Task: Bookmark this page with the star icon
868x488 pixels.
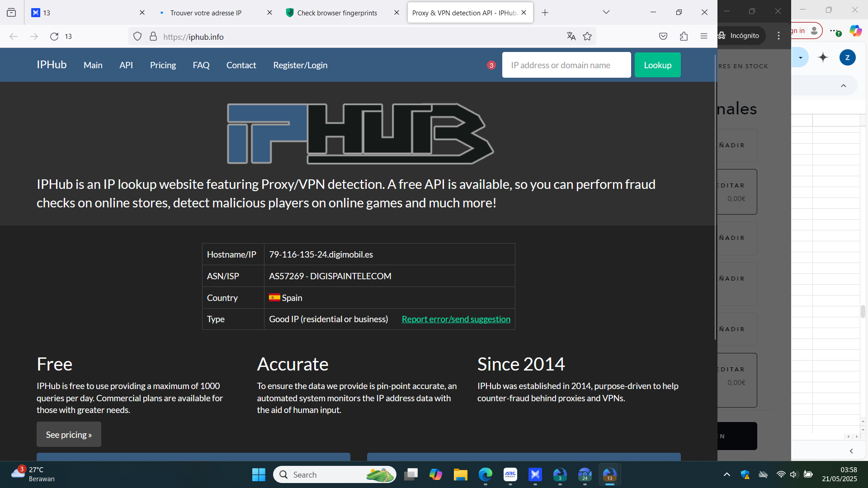Action: click(587, 37)
